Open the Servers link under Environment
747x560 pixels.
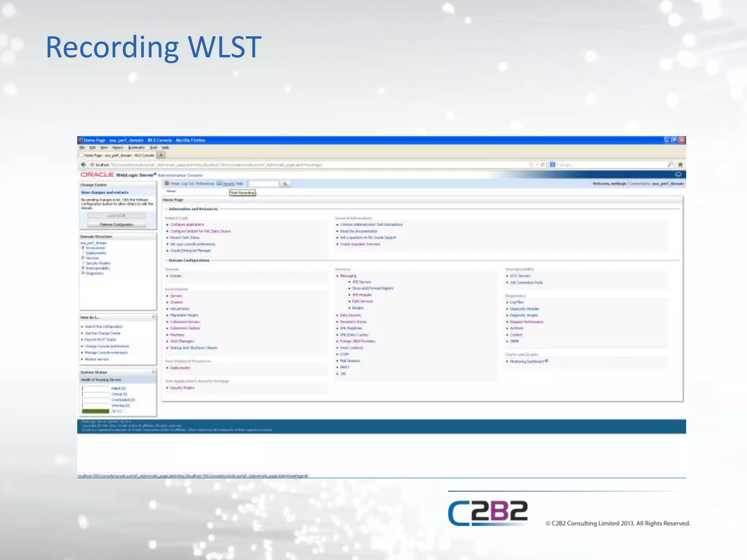coord(176,296)
